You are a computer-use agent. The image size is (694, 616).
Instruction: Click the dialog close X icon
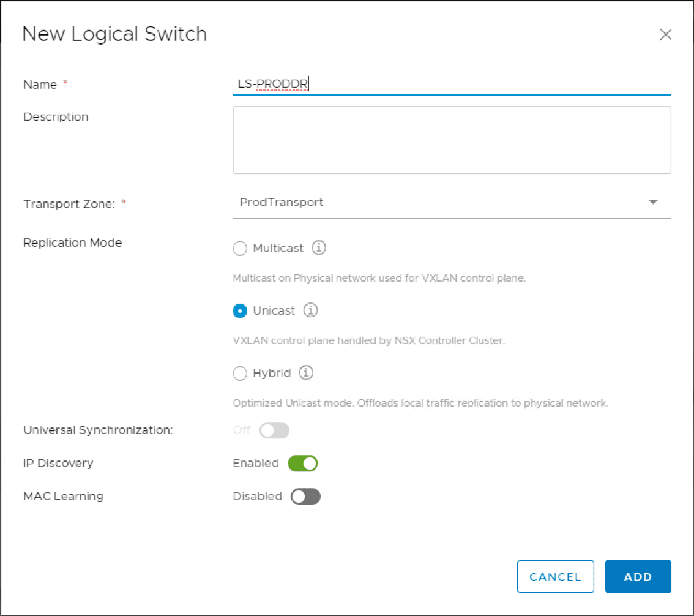pos(666,34)
